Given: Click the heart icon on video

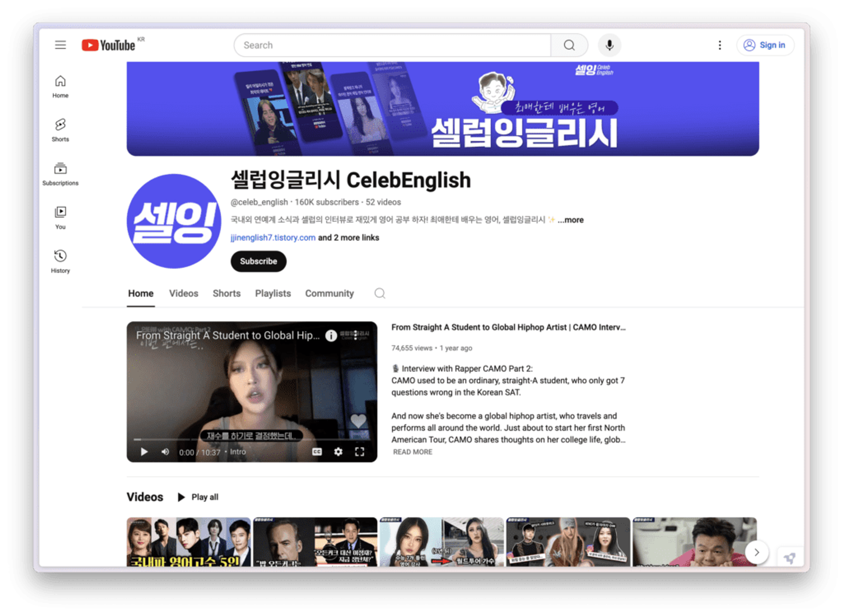Looking at the screenshot, I should coord(358,420).
